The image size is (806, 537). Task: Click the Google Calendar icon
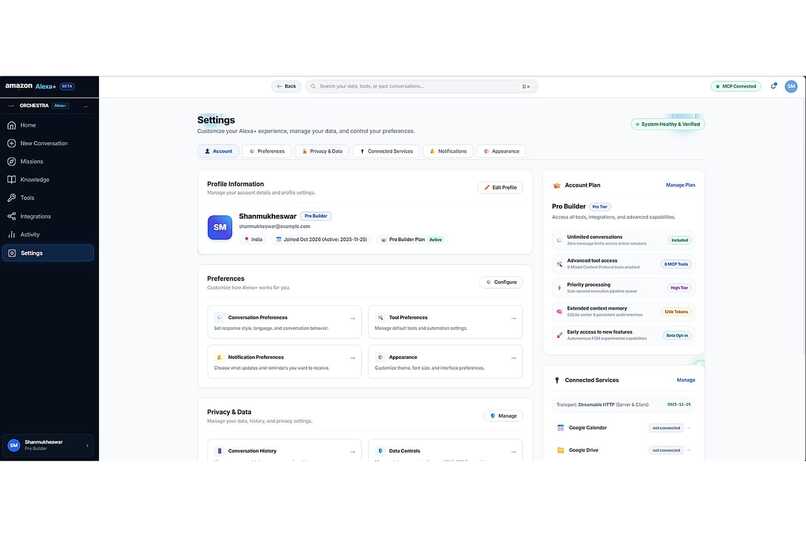tap(561, 428)
